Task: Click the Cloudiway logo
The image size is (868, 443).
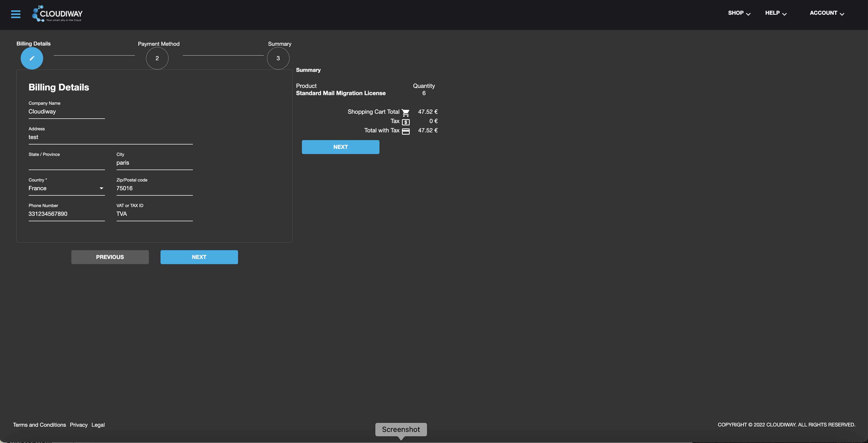Action: 57,14
